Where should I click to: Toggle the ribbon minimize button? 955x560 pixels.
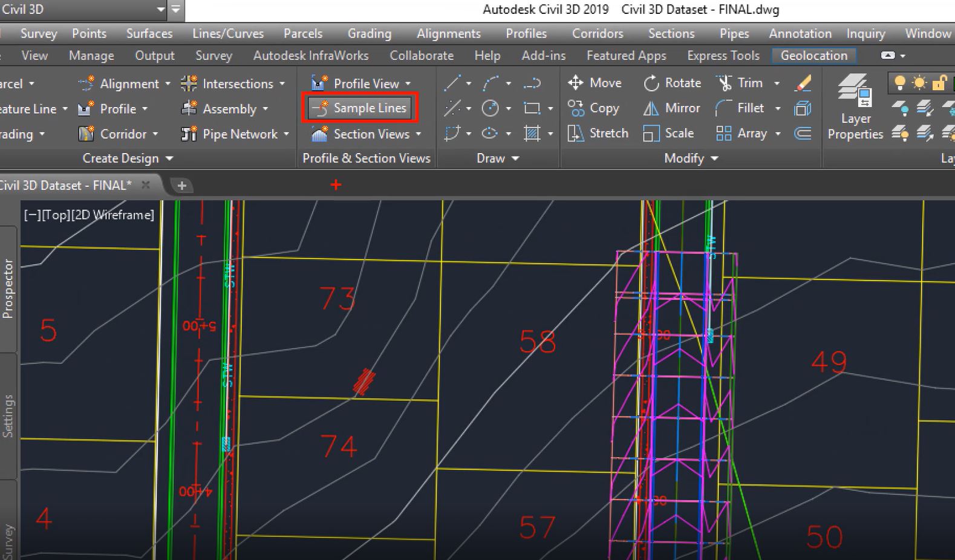point(888,56)
